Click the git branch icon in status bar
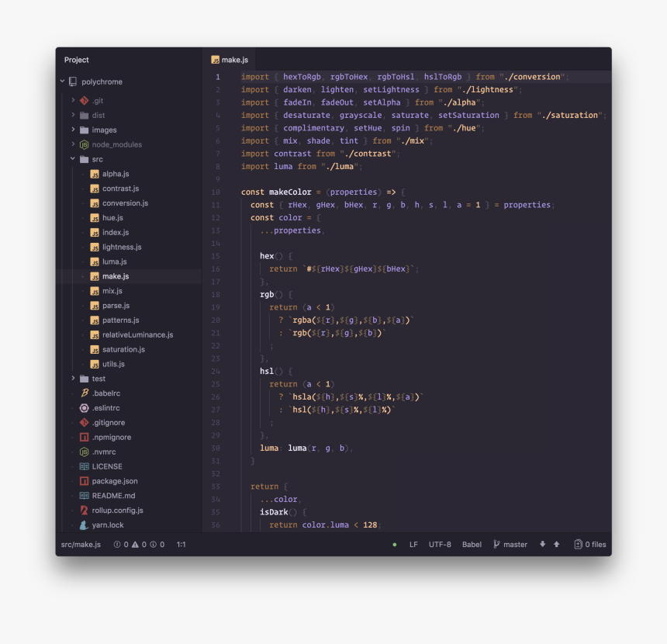Viewport: 667px width, 644px height. [x=496, y=545]
